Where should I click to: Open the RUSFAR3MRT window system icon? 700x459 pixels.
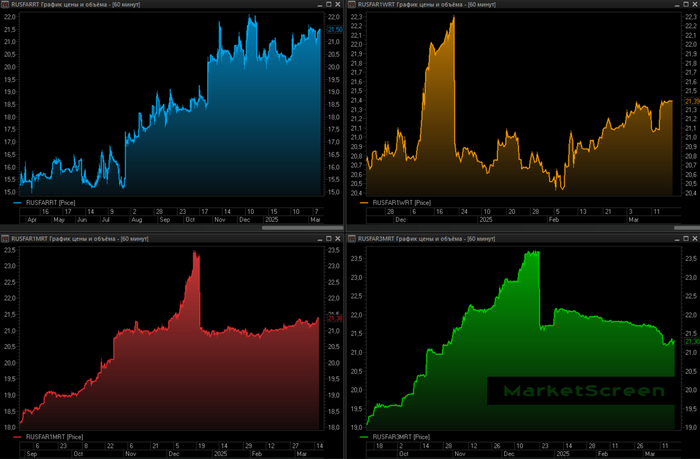click(x=354, y=240)
